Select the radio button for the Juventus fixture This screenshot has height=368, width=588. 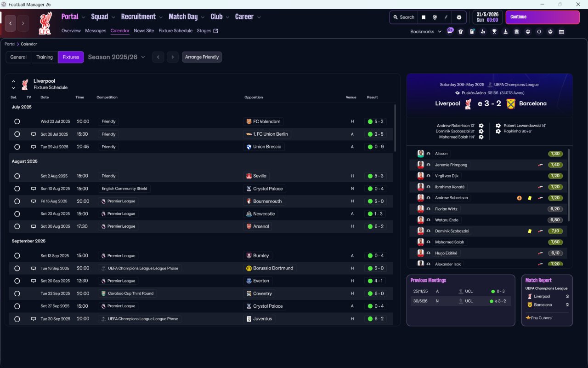(17, 319)
